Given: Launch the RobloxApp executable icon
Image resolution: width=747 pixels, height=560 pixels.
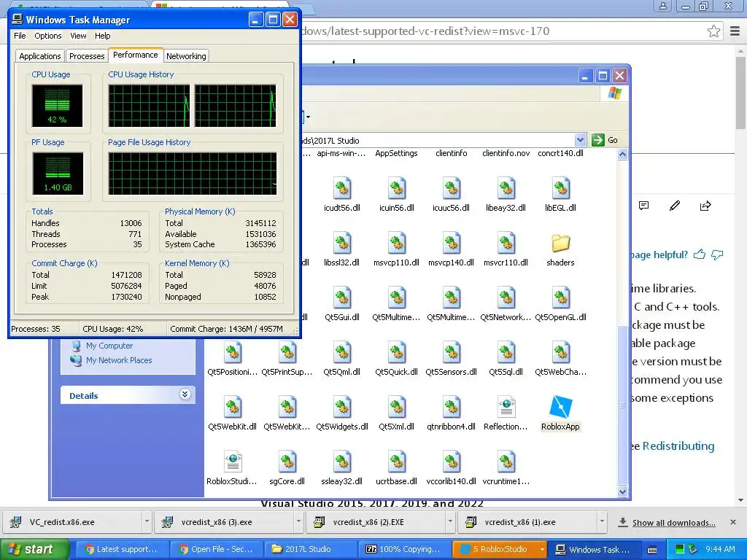Looking at the screenshot, I should (x=561, y=408).
